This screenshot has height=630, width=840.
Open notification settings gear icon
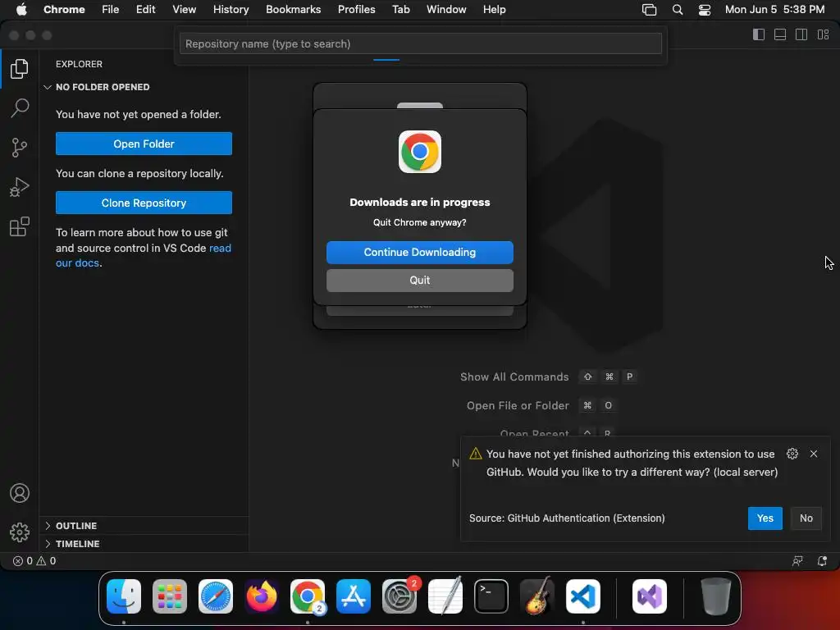[792, 454]
